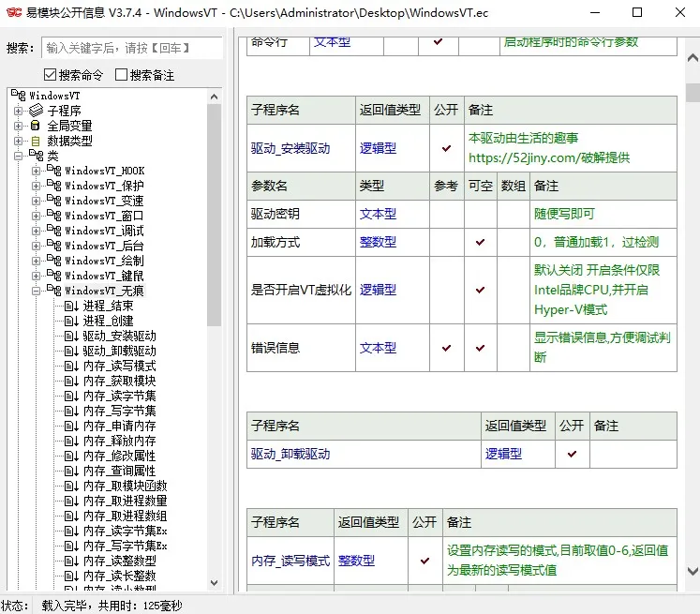Viewport: 700px width, 614px height.
Task: Expand the 子程序 tree node
Action: coord(19,111)
